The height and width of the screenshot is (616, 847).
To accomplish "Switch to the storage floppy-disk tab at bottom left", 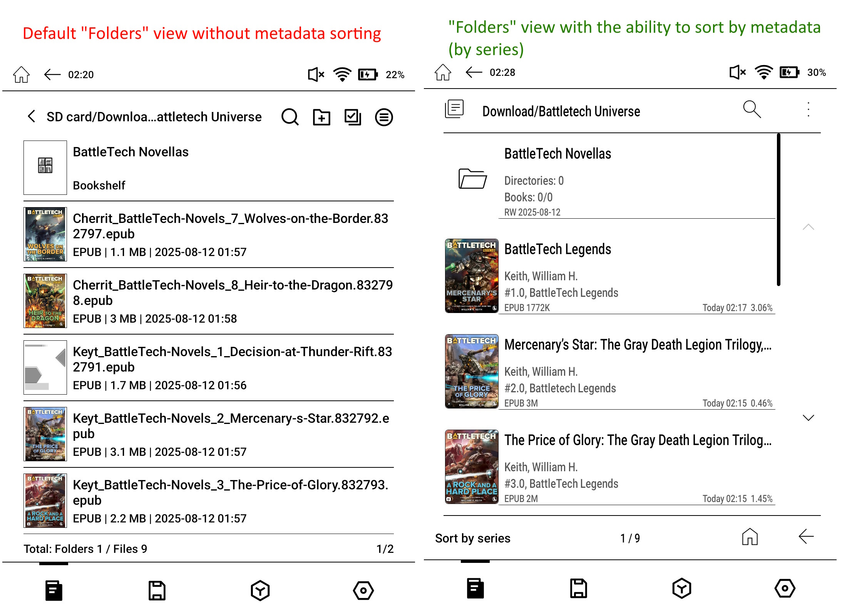I will [x=157, y=590].
